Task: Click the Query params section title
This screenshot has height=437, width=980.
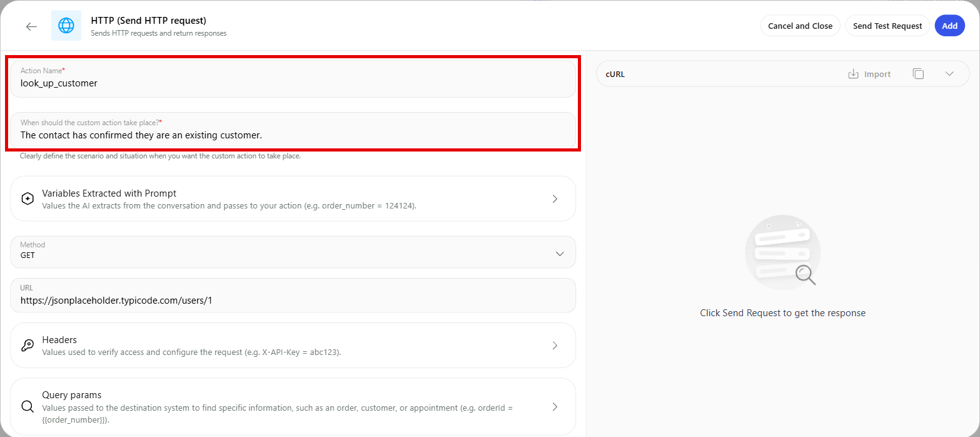Action: tap(72, 395)
